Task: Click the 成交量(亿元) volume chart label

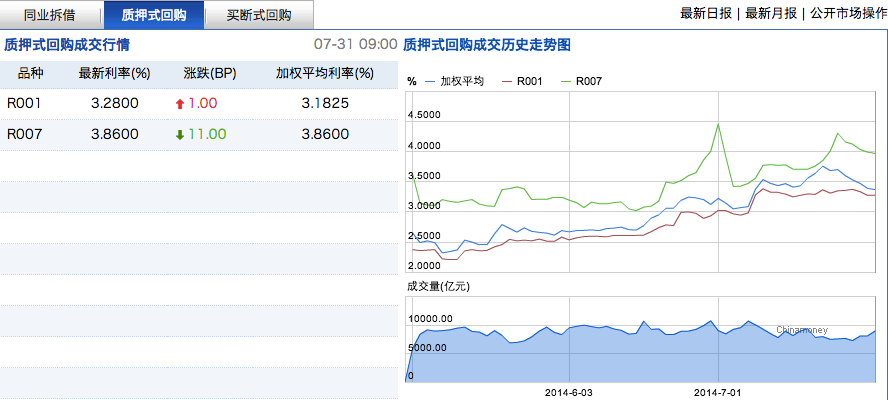Action: 438,287
